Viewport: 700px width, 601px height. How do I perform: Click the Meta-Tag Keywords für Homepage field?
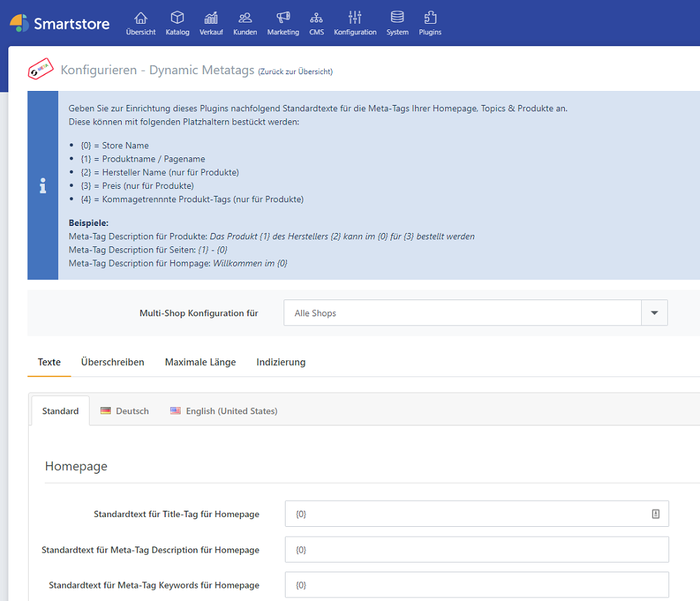[476, 585]
